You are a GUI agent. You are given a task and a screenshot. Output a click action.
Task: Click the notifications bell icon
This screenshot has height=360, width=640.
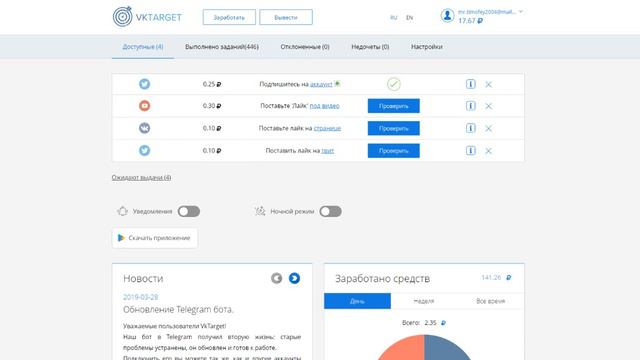coord(122,211)
